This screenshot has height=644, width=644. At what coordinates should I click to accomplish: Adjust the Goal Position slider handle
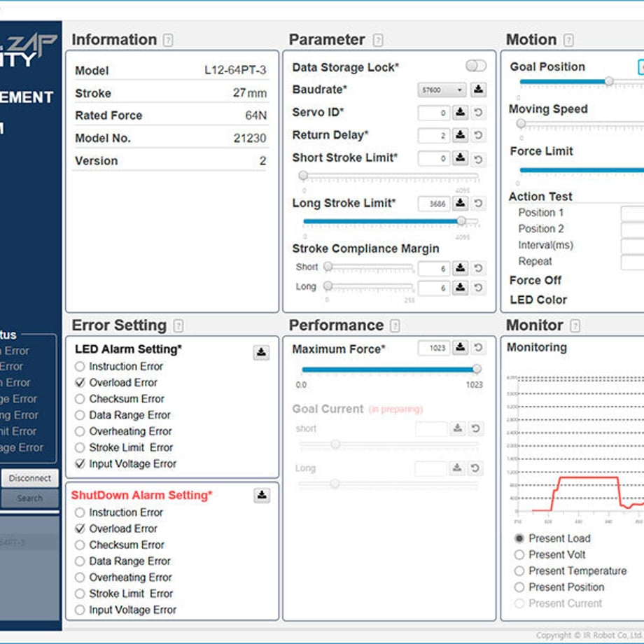point(609,81)
